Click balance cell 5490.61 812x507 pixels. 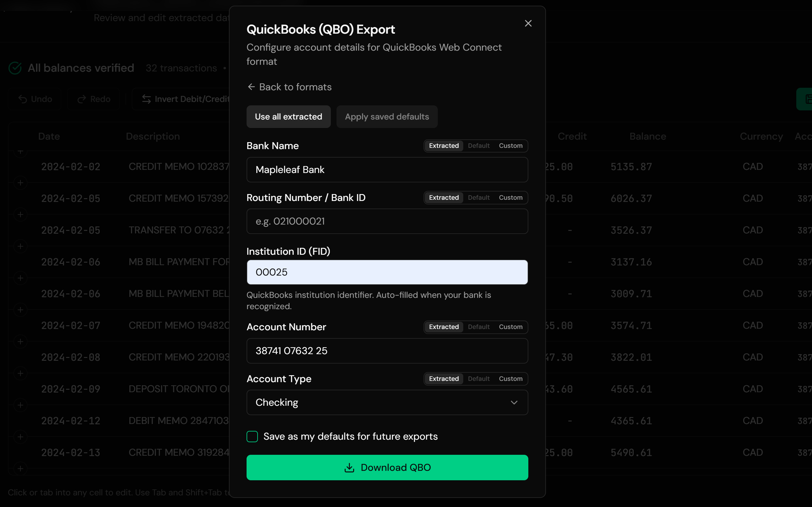(631, 452)
